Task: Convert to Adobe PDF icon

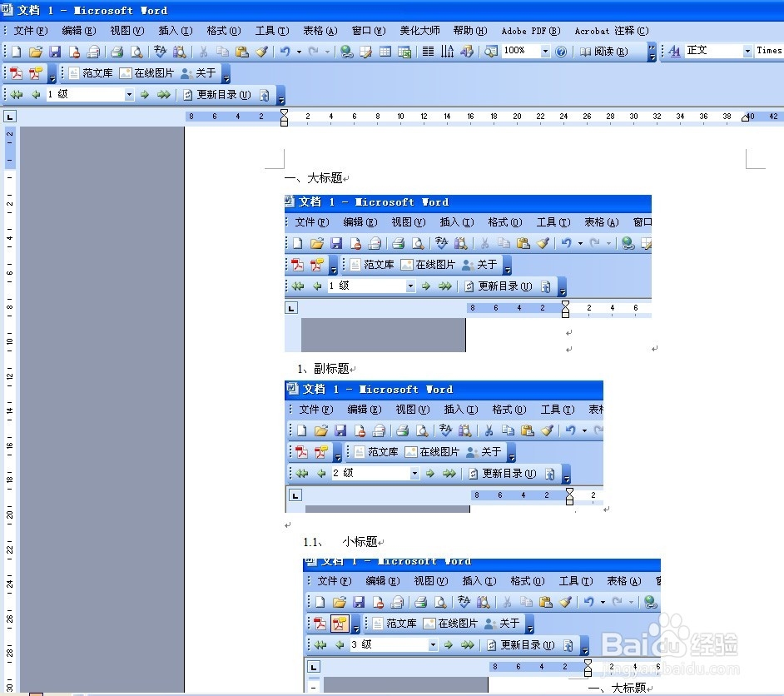Action: [16, 73]
